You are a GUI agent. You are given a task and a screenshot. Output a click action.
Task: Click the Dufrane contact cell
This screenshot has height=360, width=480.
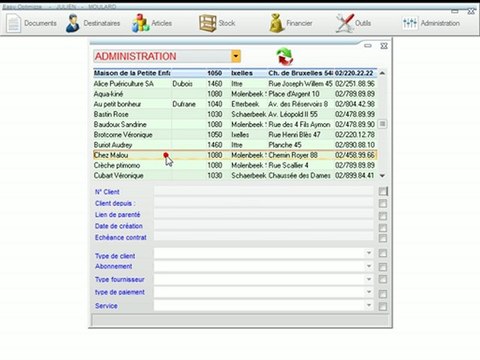[x=184, y=104]
